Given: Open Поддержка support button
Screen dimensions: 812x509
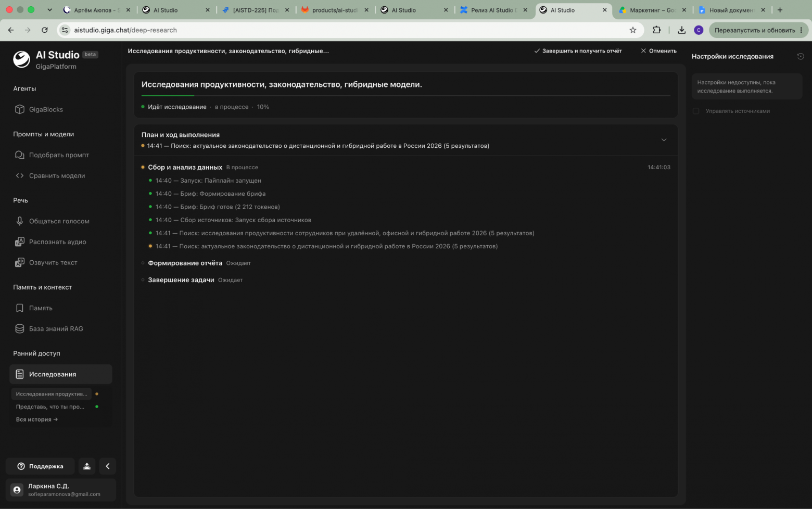Looking at the screenshot, I should tap(40, 466).
